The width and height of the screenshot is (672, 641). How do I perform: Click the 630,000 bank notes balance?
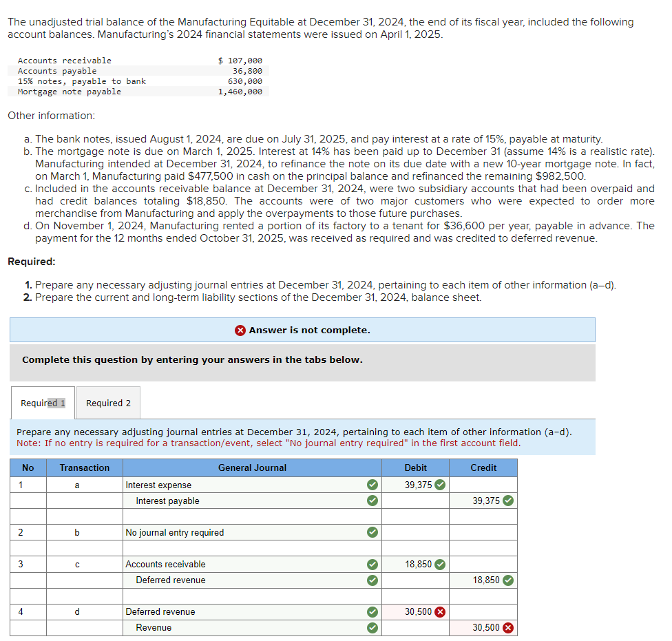[x=245, y=81]
